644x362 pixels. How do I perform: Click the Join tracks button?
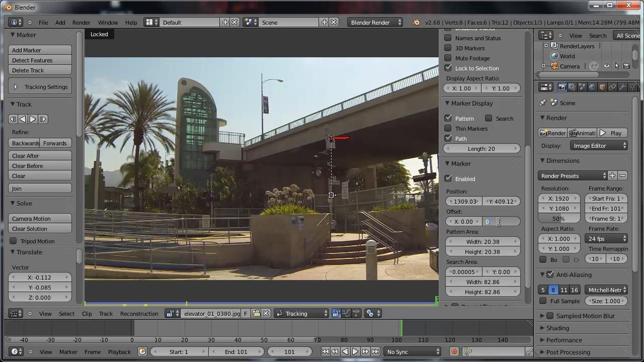tap(40, 189)
